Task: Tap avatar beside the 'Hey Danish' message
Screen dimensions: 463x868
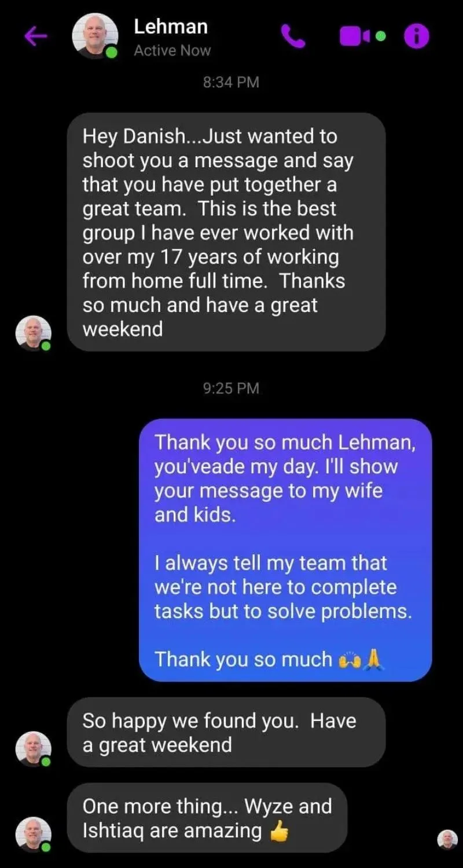Action: tap(33, 333)
